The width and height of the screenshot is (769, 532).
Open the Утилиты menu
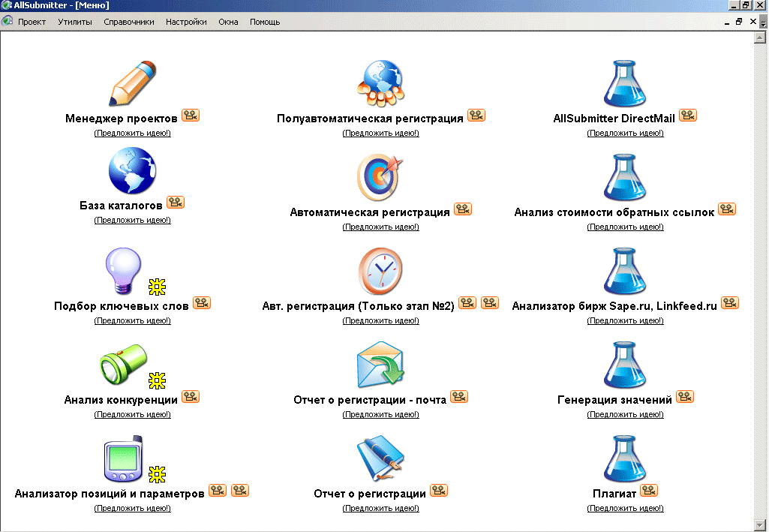point(74,22)
